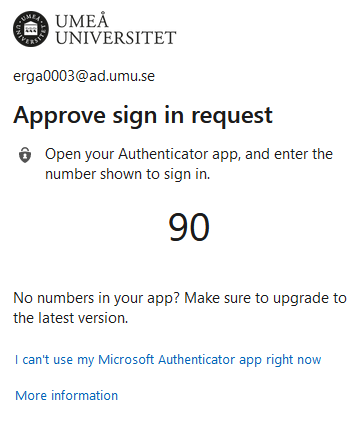
Task: Click the digit 0 in the code
Action: click(200, 227)
